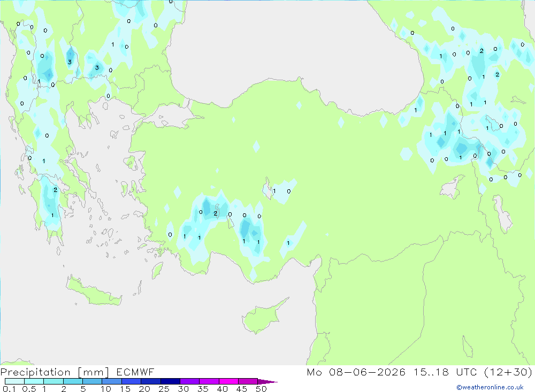Click the legend tick label '50'
The image size is (535, 392).
(261, 389)
